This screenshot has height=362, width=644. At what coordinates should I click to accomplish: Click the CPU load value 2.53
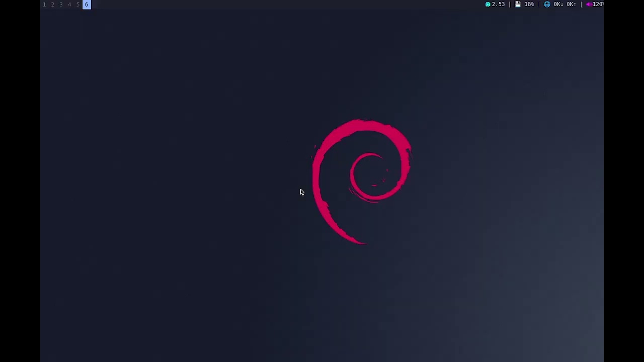[x=499, y=5]
